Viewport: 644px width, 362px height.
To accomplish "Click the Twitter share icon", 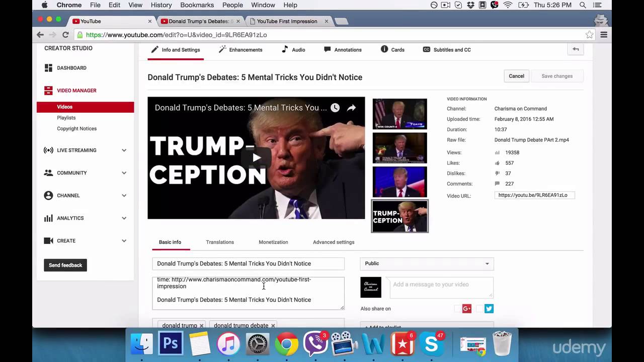I will [x=489, y=309].
